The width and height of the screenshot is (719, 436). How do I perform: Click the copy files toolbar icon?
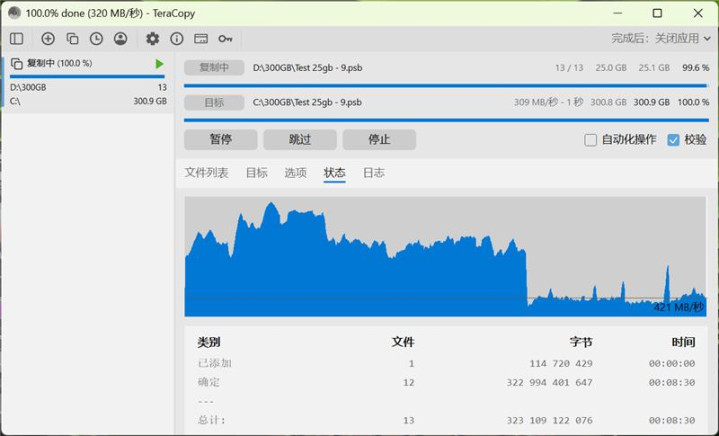[x=72, y=39]
